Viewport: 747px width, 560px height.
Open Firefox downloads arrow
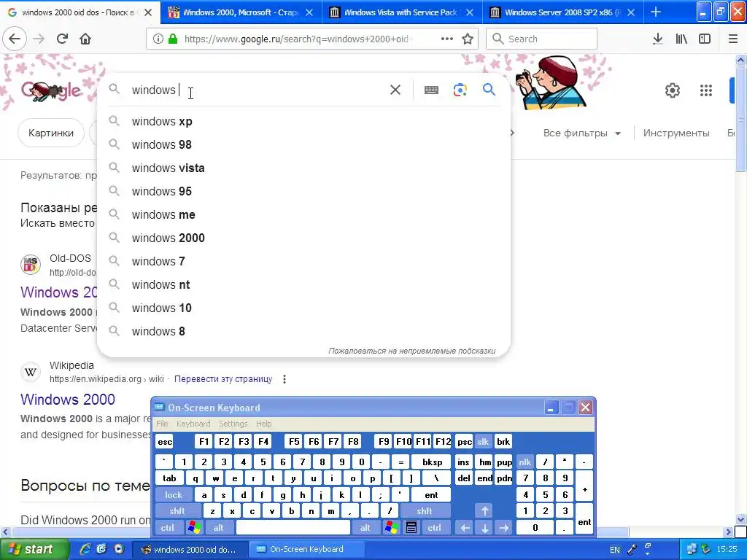click(657, 39)
